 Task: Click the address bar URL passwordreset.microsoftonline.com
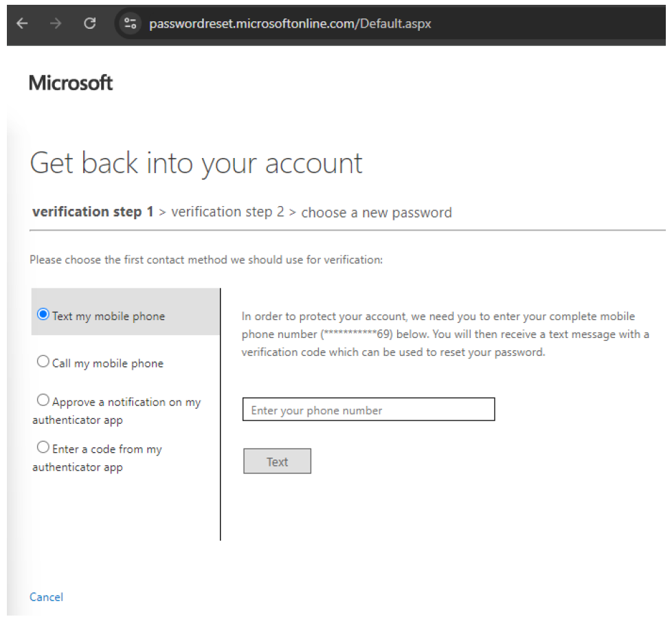(x=290, y=23)
